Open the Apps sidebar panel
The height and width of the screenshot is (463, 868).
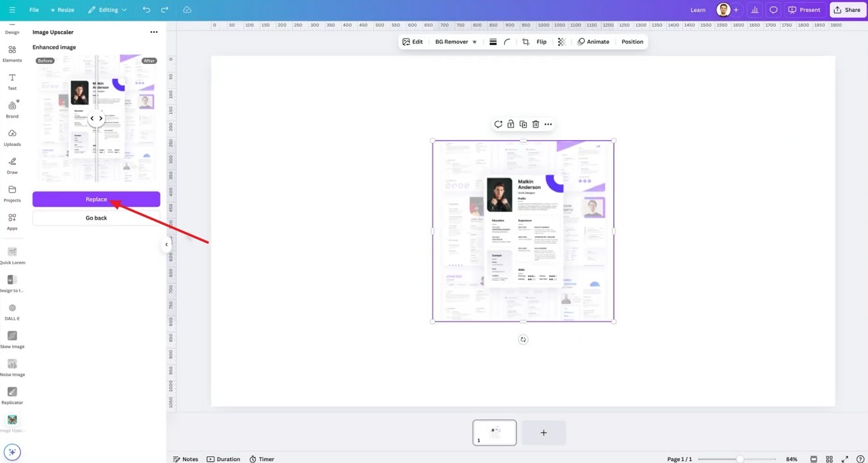click(12, 221)
